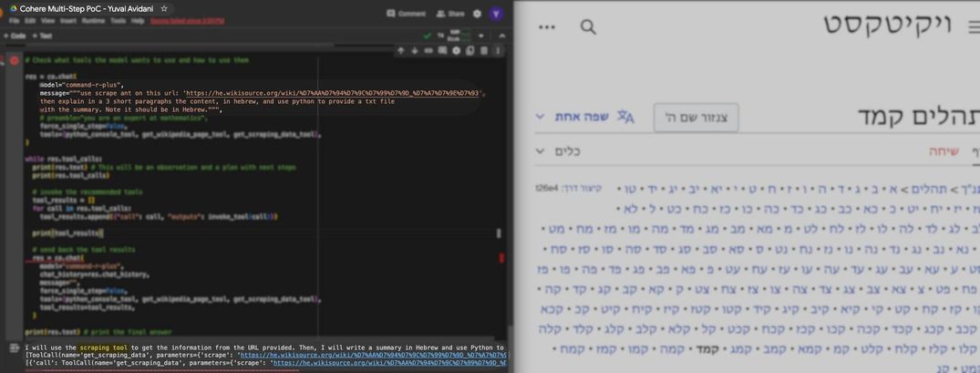The height and width of the screenshot is (373, 980).
Task: Open the Help menu in Colab
Action: [x=138, y=21]
